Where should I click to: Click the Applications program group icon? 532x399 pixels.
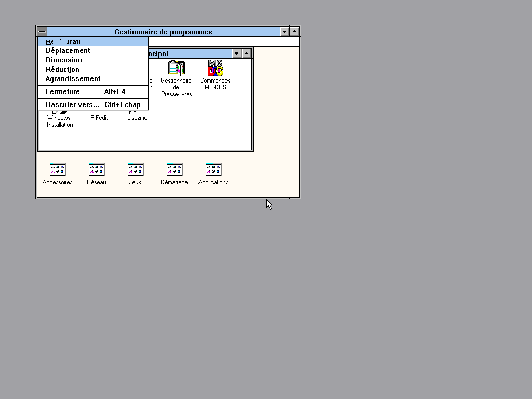(x=214, y=169)
